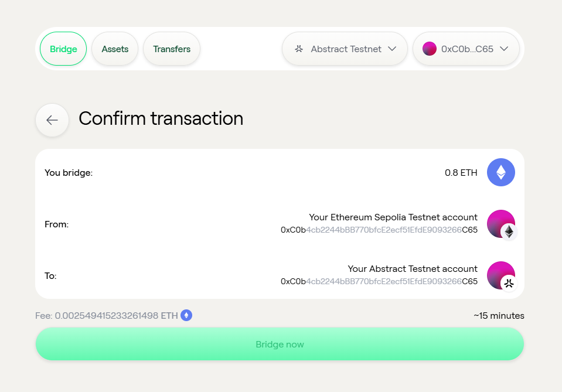Screen dimensions: 562x392
Task: Click the chevron next to Abstract Testnet
Action: (x=393, y=49)
